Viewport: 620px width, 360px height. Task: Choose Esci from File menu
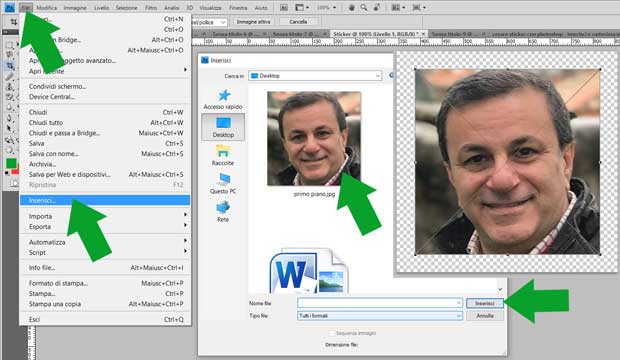coord(105,319)
